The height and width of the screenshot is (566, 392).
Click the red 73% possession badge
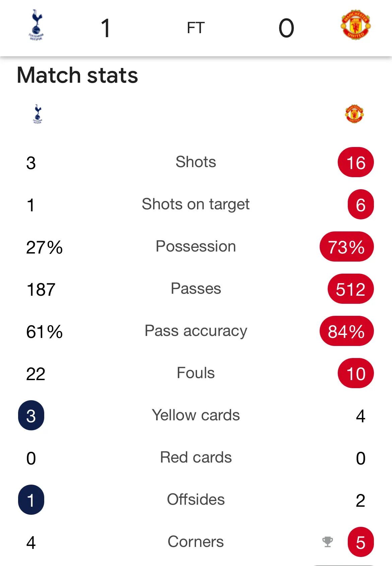click(347, 246)
